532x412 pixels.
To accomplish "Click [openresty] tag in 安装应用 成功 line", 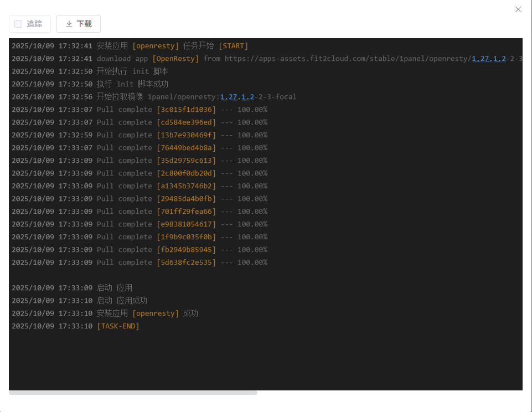I will [156, 313].
